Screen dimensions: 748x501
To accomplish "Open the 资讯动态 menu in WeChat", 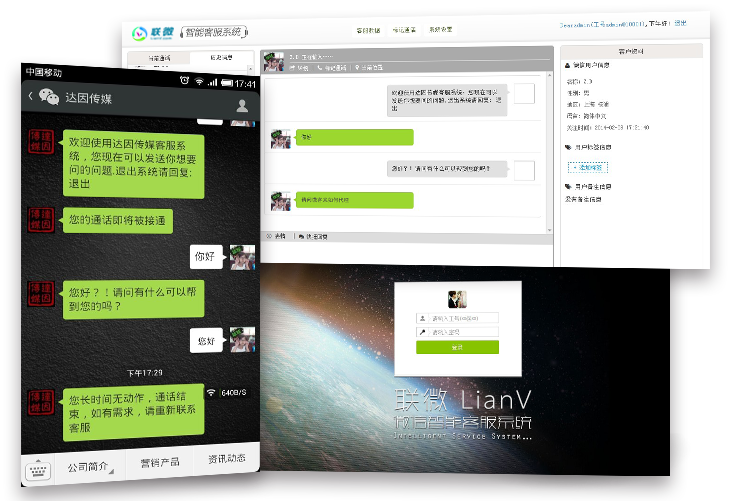I will pos(226,459).
